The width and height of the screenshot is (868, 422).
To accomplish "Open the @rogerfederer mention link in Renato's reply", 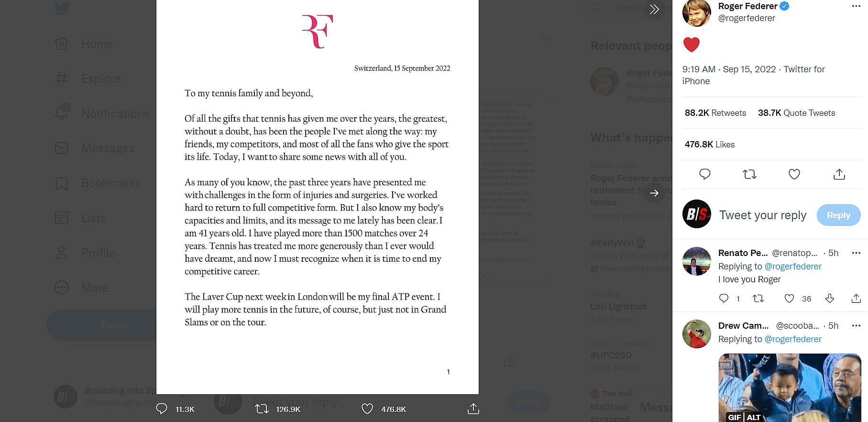I will 793,267.
